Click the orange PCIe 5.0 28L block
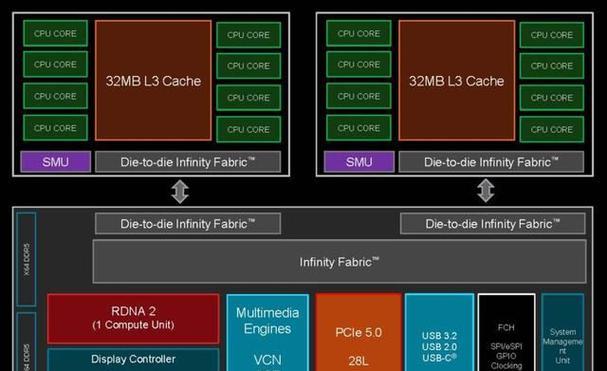Image resolution: width=607 pixels, height=371 pixels. pyautogui.click(x=358, y=333)
